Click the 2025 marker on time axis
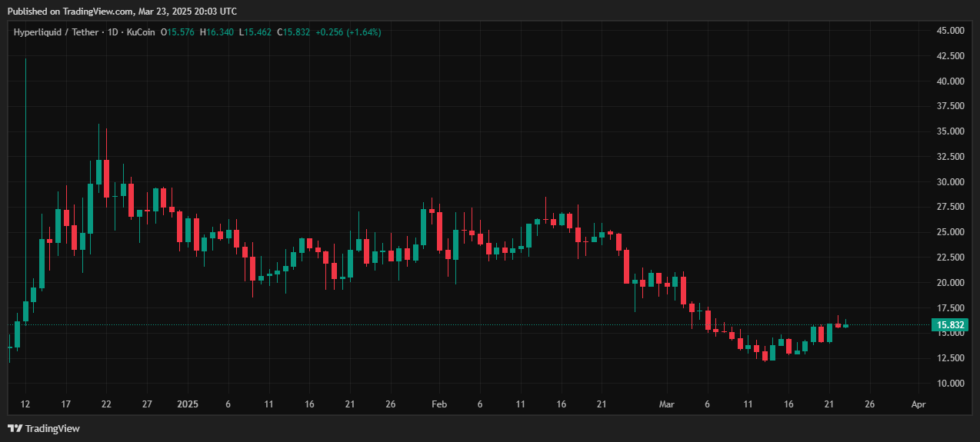This screenshot has height=442, width=980. coord(188,404)
